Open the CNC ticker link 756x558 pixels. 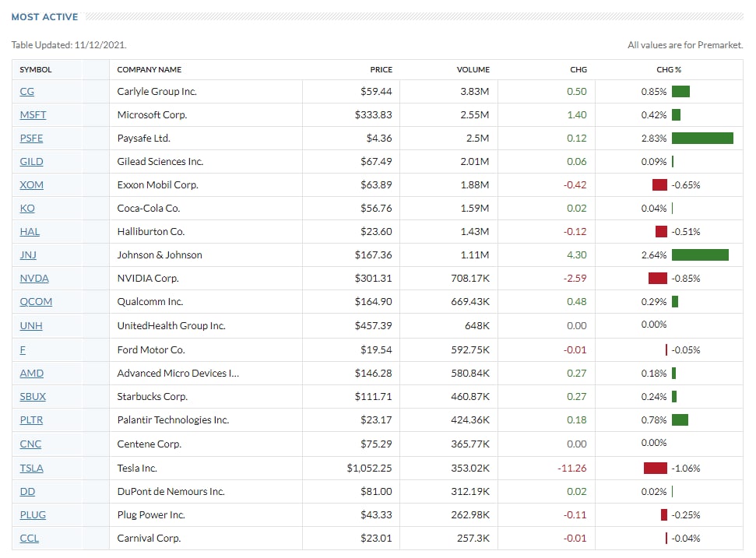point(30,444)
